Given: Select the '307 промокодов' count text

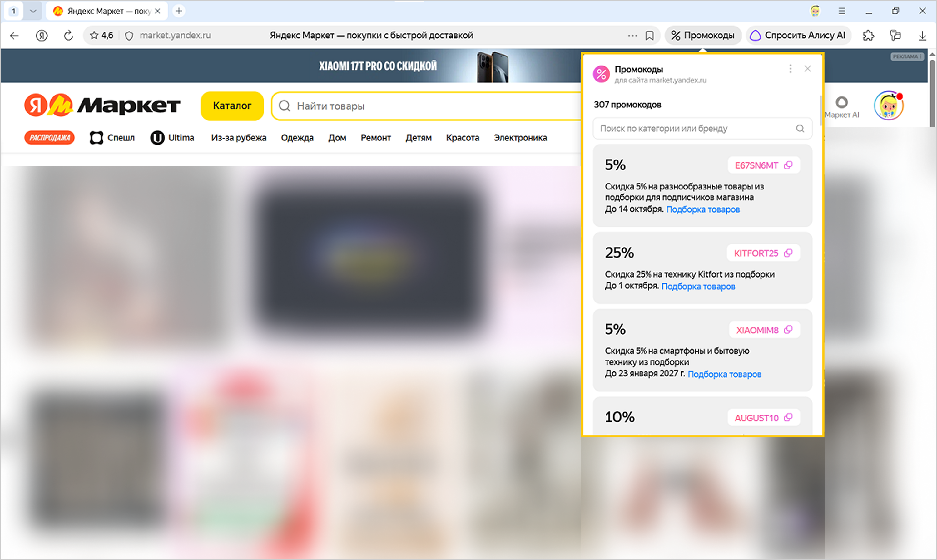Looking at the screenshot, I should pyautogui.click(x=627, y=105).
